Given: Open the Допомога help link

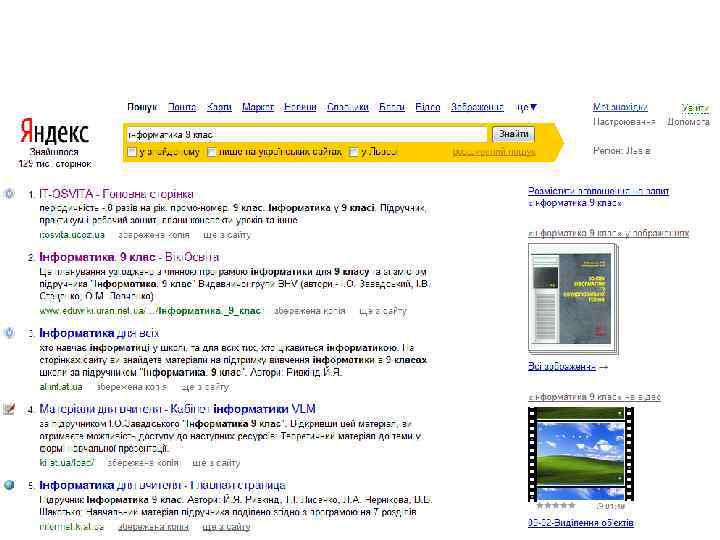Looking at the screenshot, I should [688, 122].
